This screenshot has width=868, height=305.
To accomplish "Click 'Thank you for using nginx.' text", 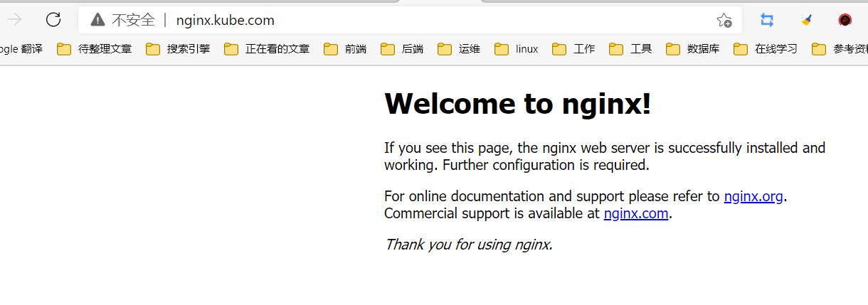I will [468, 245].
